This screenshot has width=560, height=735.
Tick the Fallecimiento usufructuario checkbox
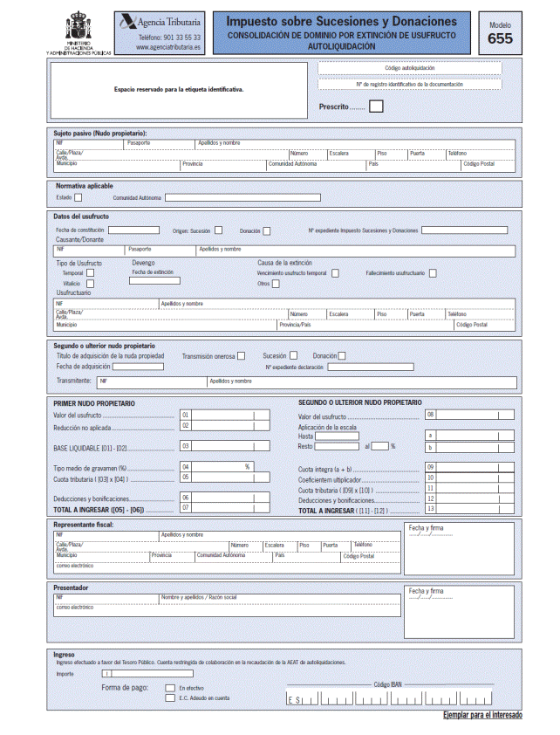pyautogui.click(x=433, y=273)
